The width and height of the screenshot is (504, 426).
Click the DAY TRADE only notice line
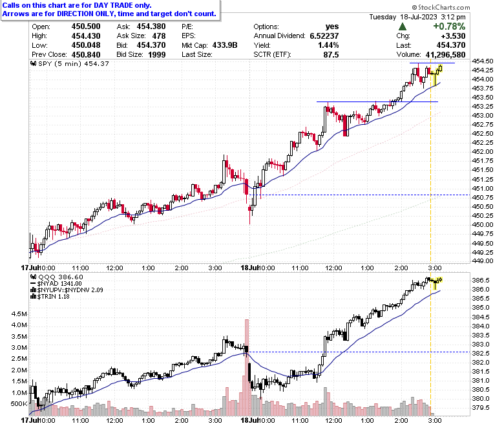77,5
